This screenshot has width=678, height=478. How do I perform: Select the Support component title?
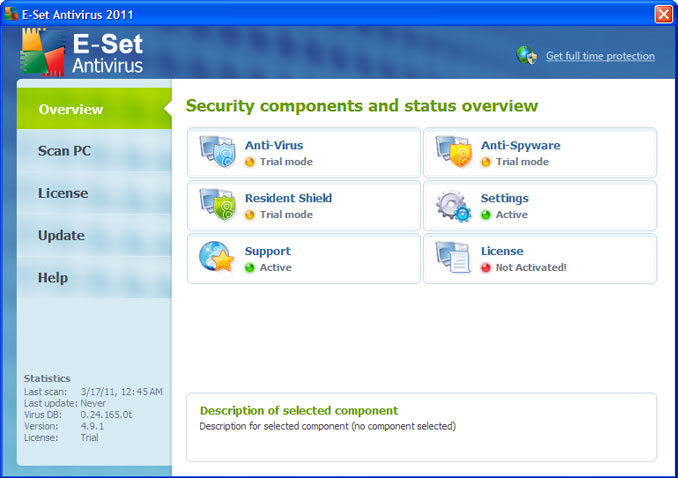(268, 252)
